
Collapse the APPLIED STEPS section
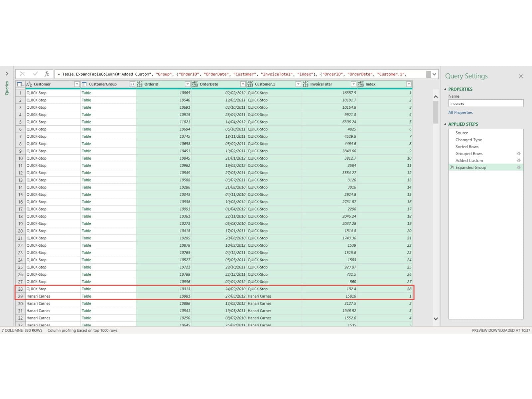coord(445,124)
